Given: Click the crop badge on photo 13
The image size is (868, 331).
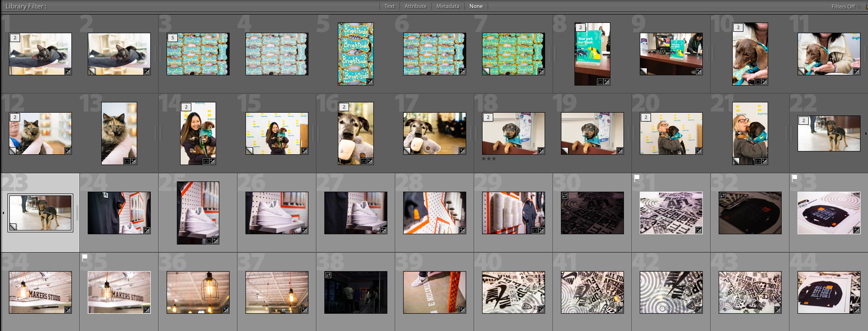Looking at the screenshot, I should 127,161.
